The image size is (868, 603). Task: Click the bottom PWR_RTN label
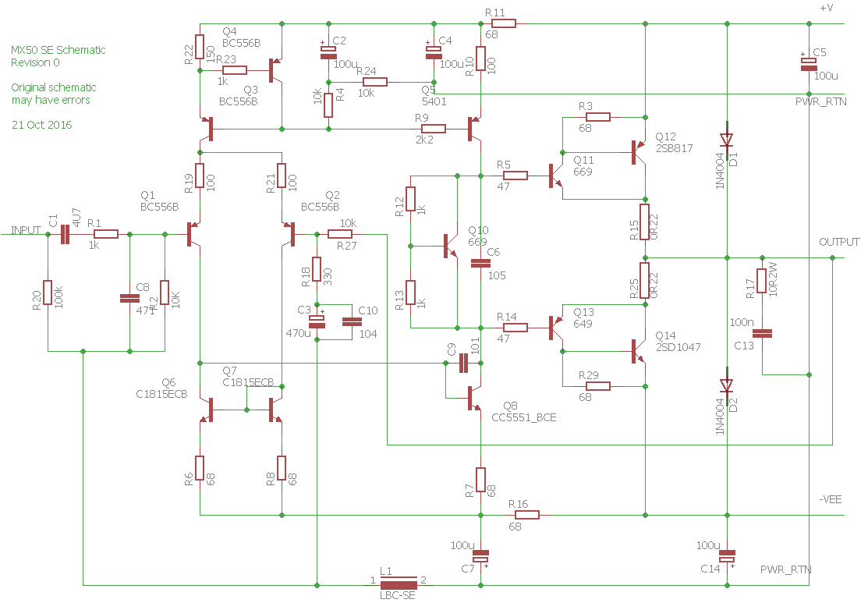786,569
